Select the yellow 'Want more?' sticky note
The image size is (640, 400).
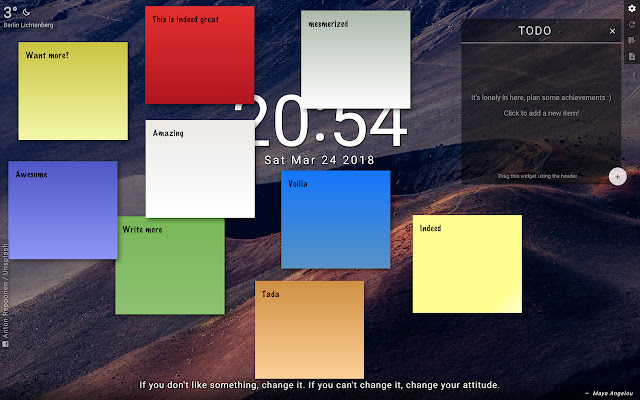pyautogui.click(x=73, y=95)
